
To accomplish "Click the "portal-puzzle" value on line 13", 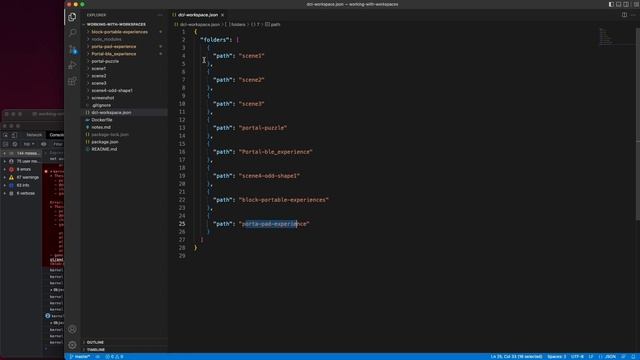I will tap(263, 128).
